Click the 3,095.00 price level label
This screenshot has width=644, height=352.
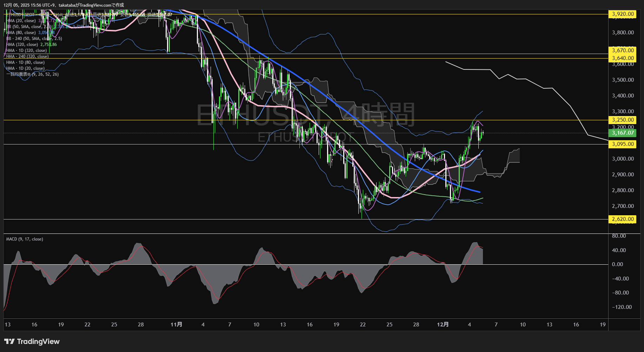click(x=623, y=144)
